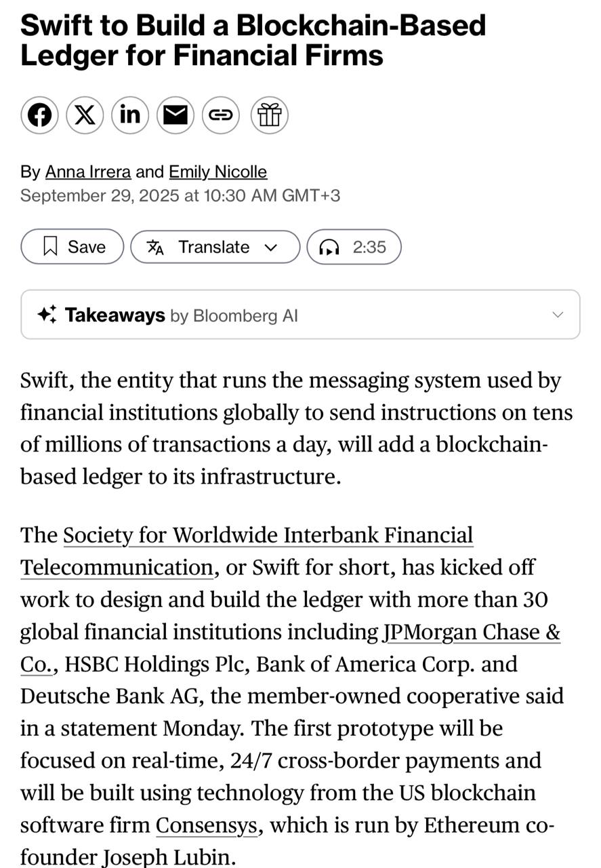Expand the Takeaways panel chevron
The width and height of the screenshot is (601, 868).
558,315
